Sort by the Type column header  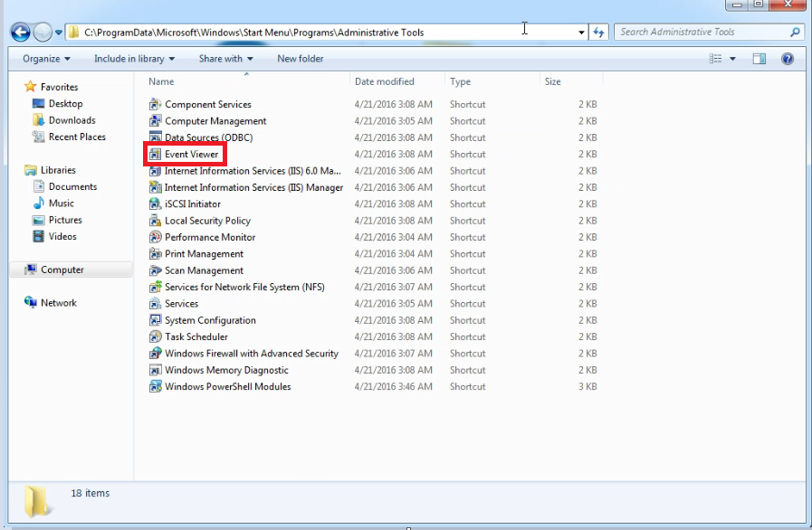[x=492, y=81]
